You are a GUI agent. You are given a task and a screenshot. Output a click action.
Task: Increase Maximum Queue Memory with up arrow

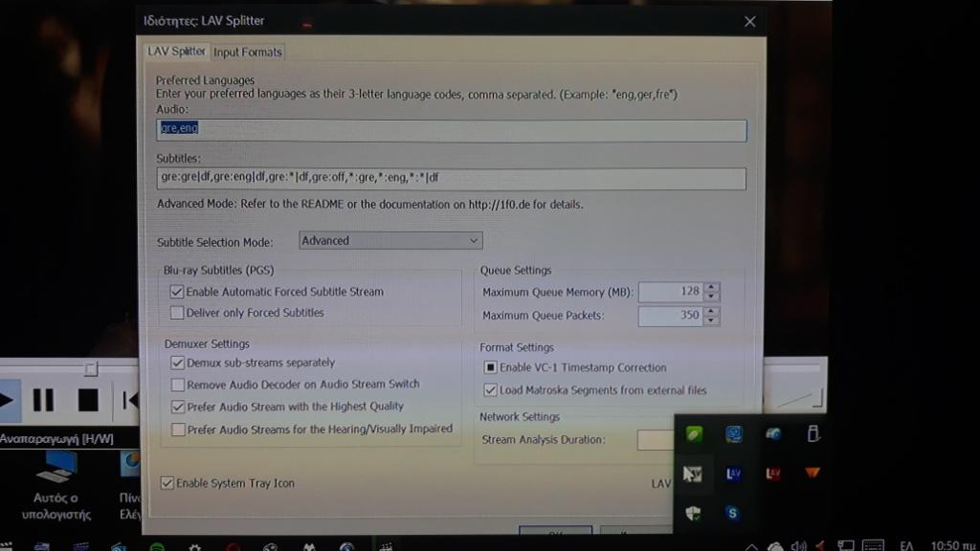tap(711, 287)
